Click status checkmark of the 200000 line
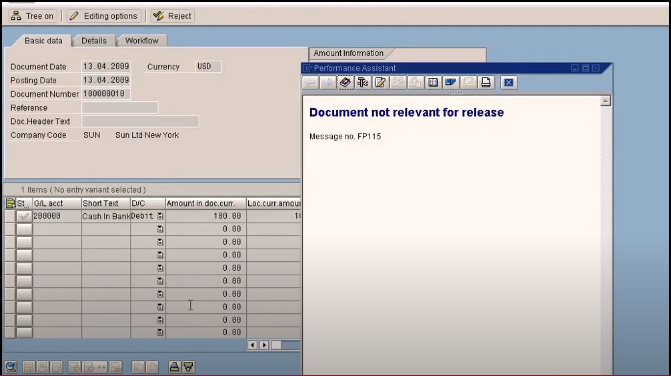This screenshot has width=671, height=376. point(24,216)
